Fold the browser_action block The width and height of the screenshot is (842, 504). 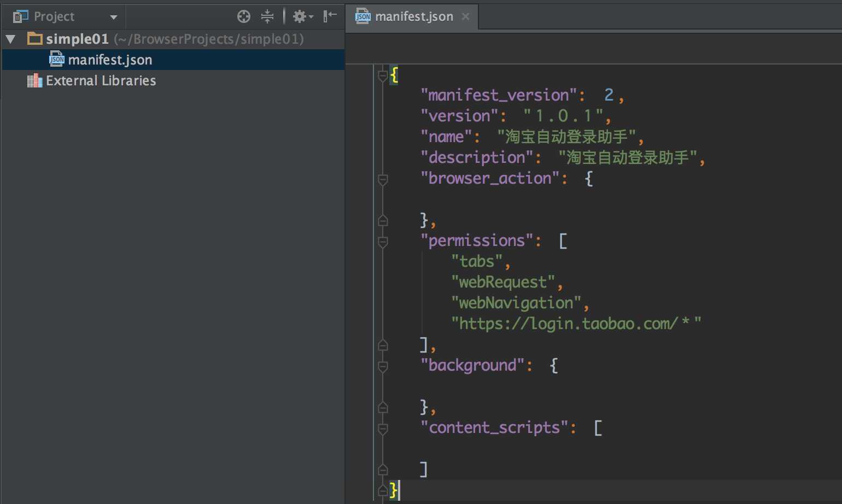tap(383, 179)
